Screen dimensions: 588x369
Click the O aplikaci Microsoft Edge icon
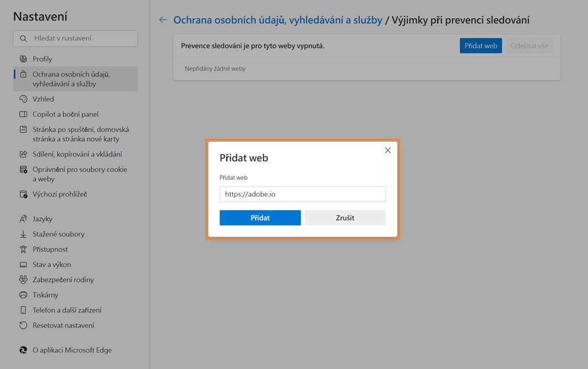click(x=22, y=350)
